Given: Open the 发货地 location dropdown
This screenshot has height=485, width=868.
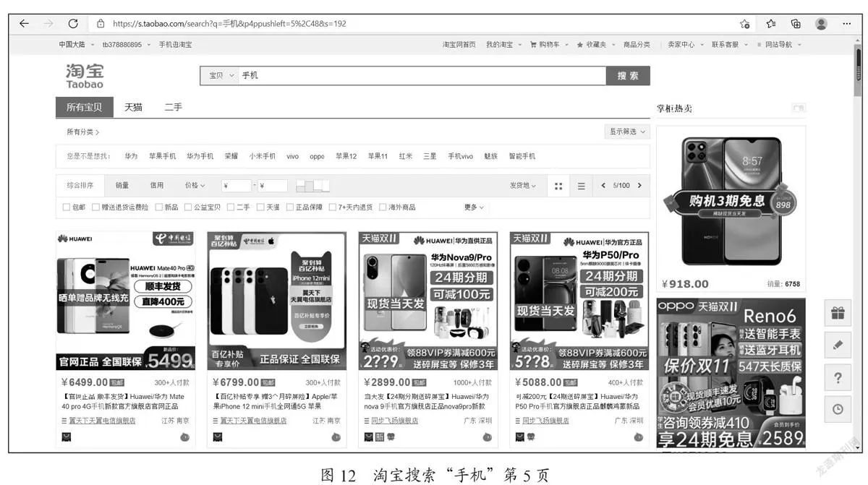Looking at the screenshot, I should pos(523,186).
